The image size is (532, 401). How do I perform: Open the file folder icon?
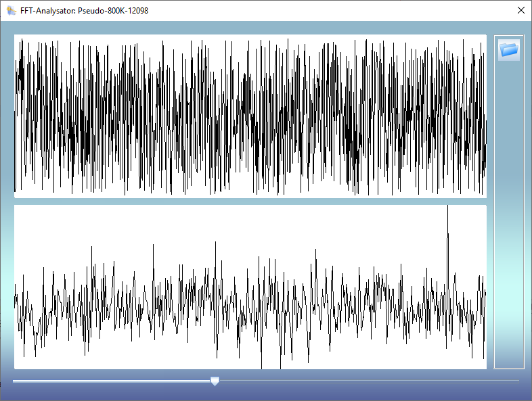[509, 49]
